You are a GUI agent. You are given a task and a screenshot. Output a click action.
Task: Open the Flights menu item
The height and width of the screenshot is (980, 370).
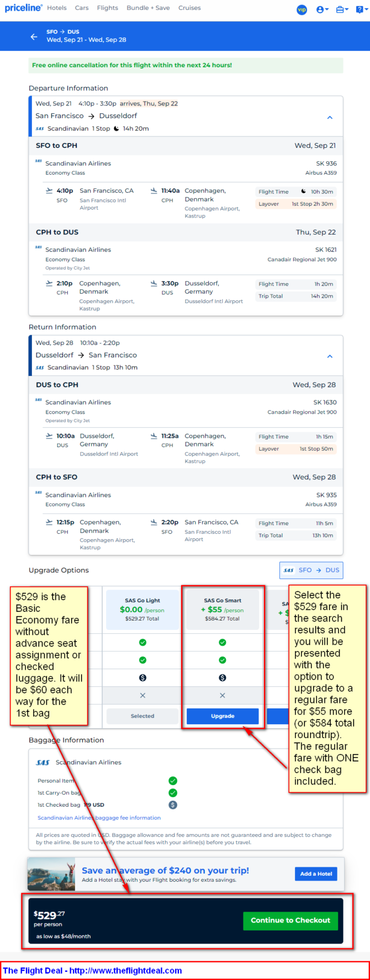point(108,8)
